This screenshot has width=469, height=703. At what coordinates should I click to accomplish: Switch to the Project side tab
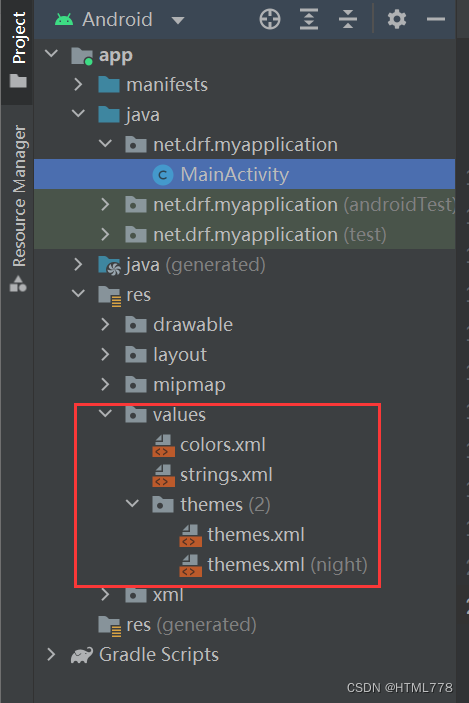[18, 49]
